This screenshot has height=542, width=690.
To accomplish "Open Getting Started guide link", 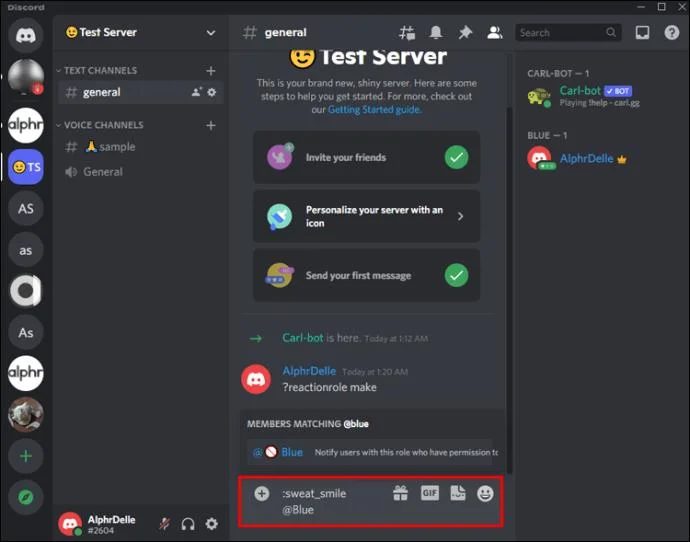I will pyautogui.click(x=374, y=110).
